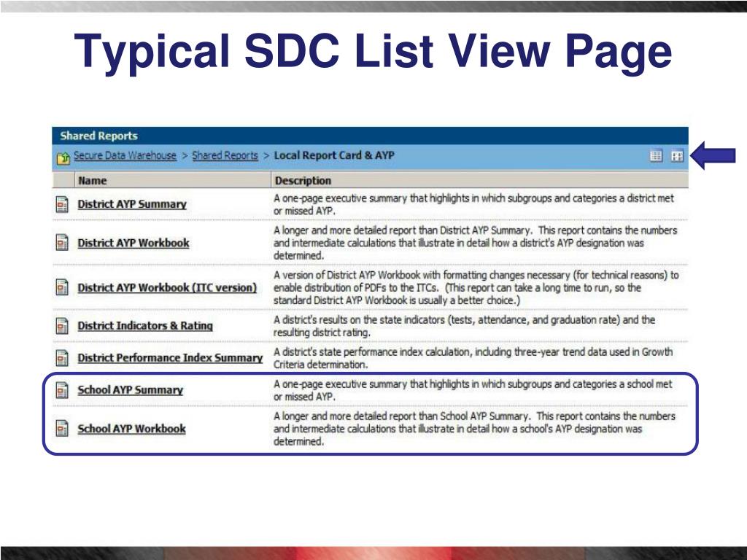This screenshot has width=747, height=560.
Task: Click 'Local Report Card & AYP' breadcrumb text
Action: pyautogui.click(x=334, y=155)
